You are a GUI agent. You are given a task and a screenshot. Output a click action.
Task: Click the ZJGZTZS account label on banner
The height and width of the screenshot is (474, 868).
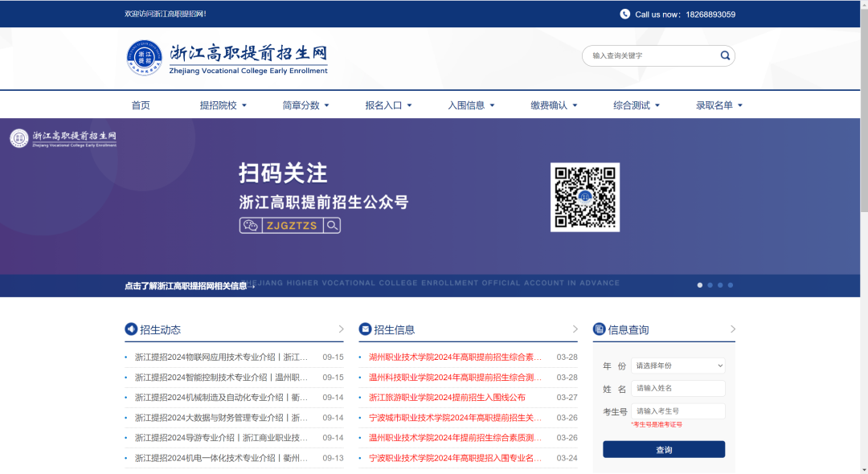point(292,226)
